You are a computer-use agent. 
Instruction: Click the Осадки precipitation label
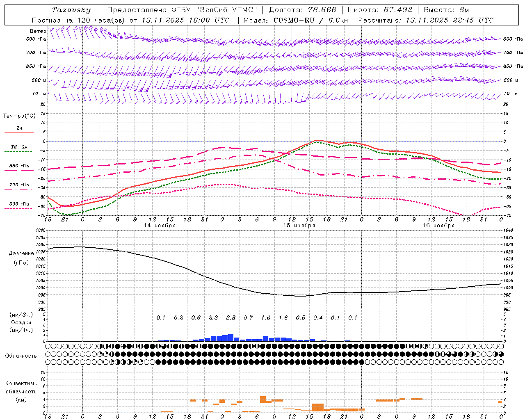pyautogui.click(x=21, y=322)
